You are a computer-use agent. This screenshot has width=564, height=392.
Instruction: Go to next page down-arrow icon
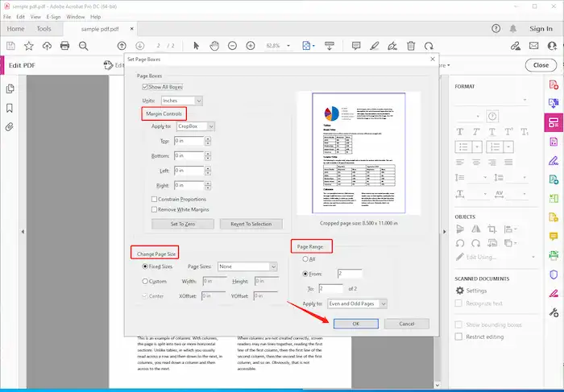pos(140,46)
